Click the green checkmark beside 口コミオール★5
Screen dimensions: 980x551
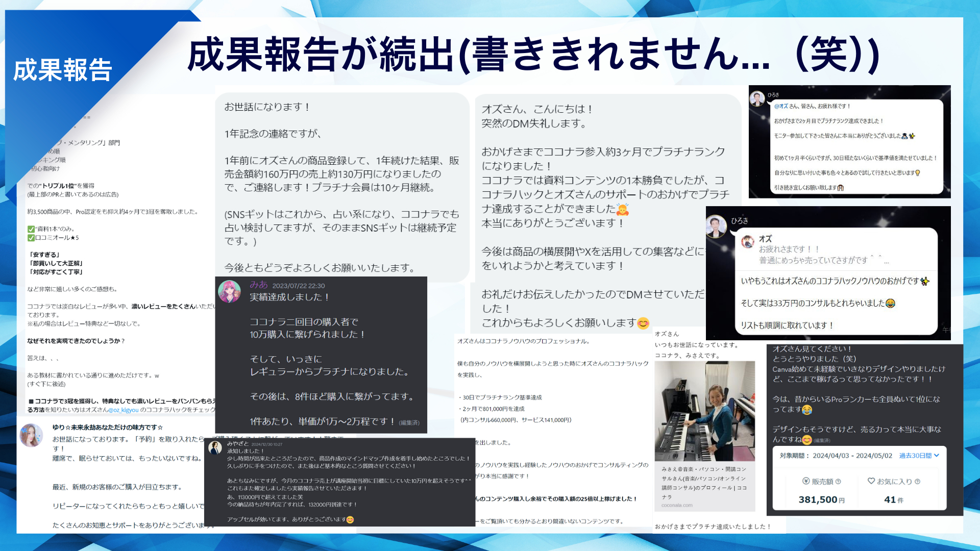coord(31,238)
